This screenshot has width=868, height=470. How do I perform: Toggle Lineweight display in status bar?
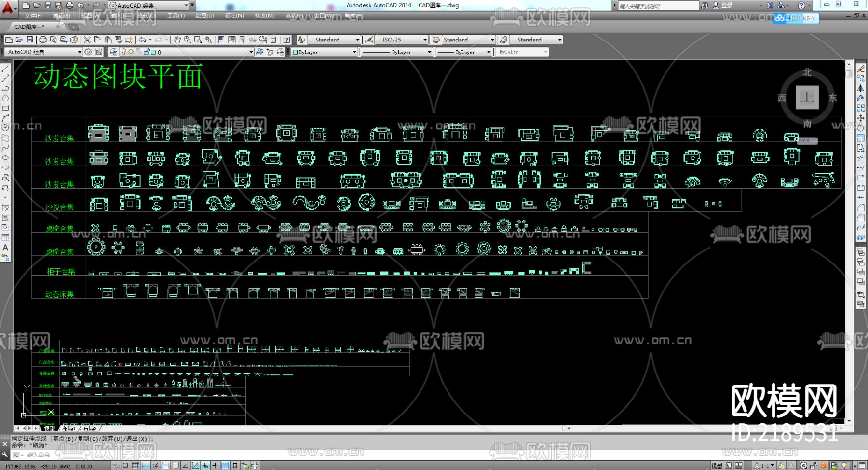pyautogui.click(x=215, y=466)
